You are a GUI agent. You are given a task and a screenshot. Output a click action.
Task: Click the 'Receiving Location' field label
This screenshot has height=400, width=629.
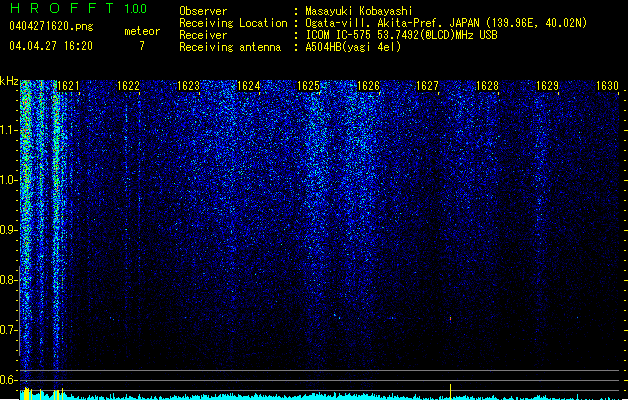[233, 23]
